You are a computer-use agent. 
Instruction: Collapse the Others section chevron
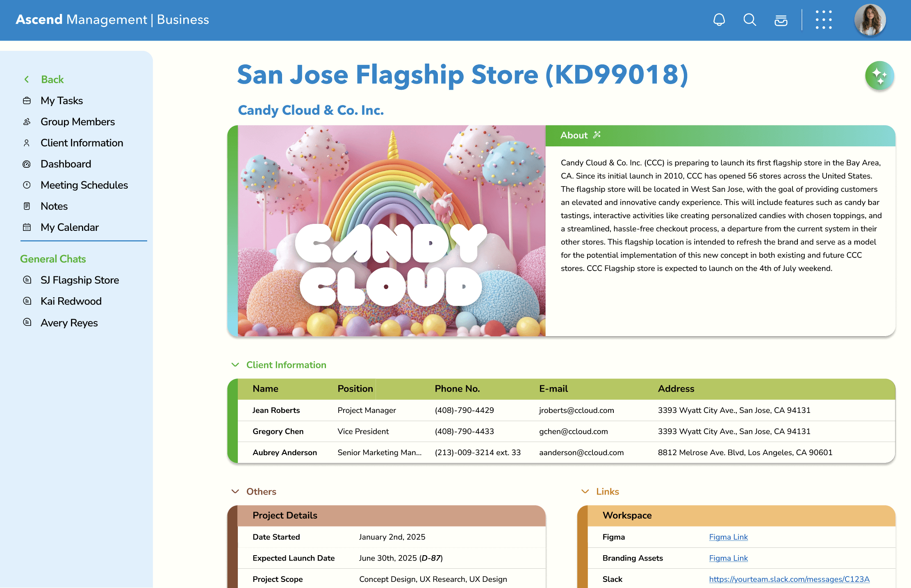click(235, 491)
